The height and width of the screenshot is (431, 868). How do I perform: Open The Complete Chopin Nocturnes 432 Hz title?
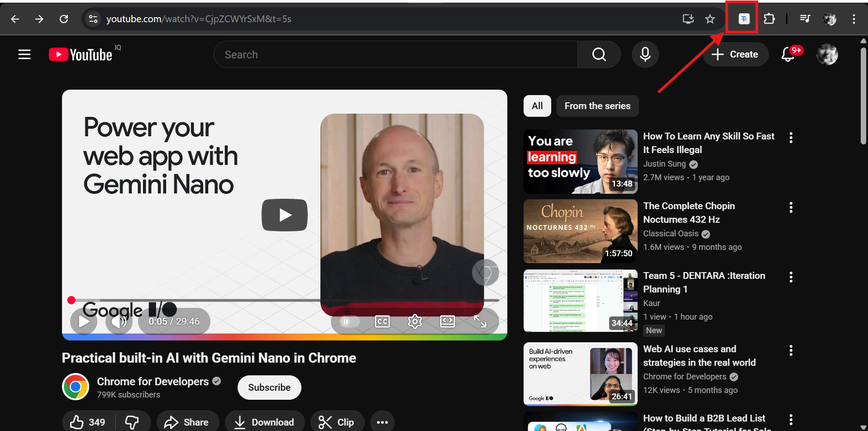tap(689, 213)
